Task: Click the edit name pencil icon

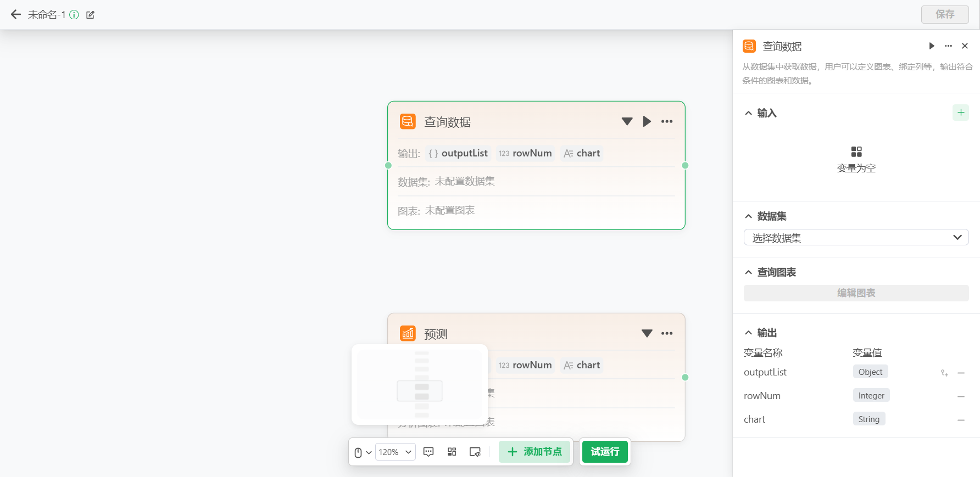Action: click(x=90, y=15)
